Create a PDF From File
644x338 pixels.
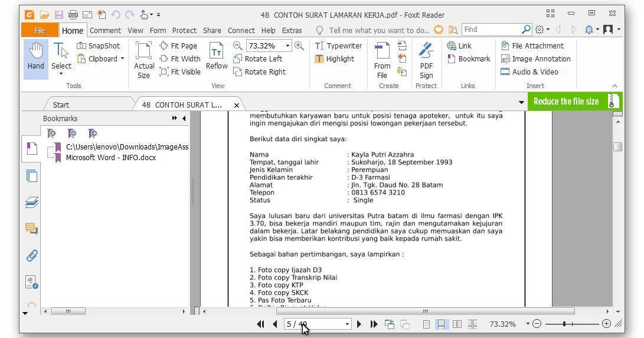click(x=382, y=60)
